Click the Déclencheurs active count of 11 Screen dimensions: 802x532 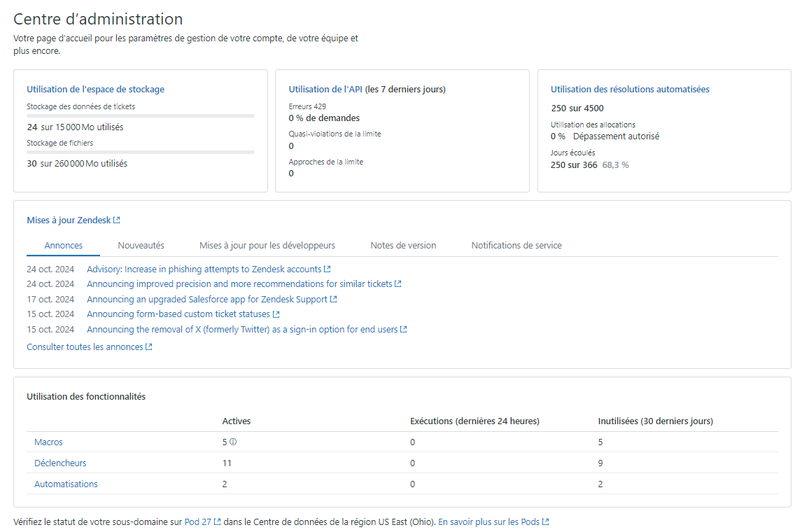click(227, 463)
